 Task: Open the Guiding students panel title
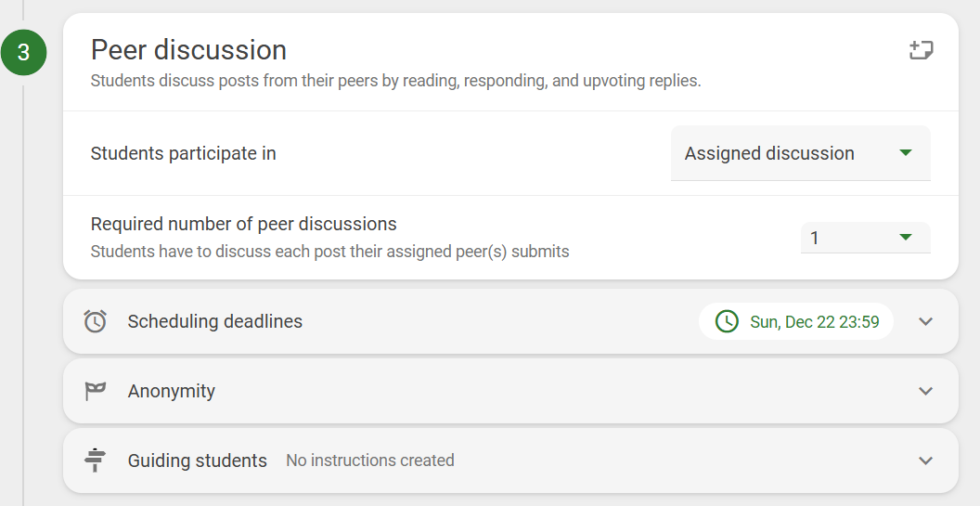point(197,461)
